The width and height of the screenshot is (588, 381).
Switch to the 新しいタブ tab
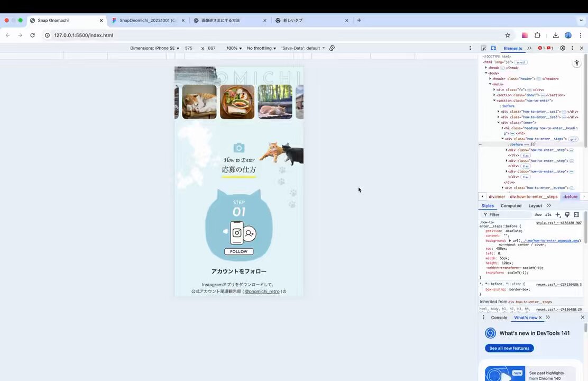pos(311,20)
